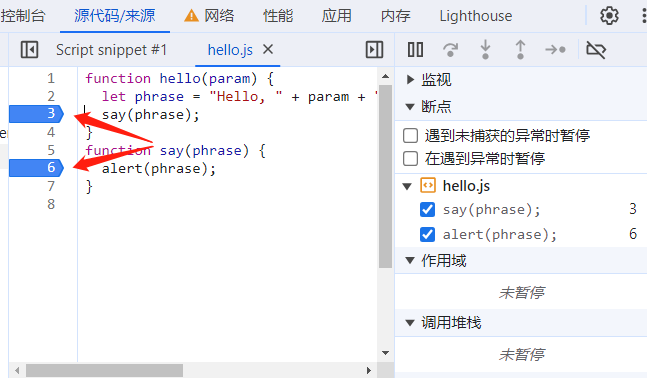Image resolution: width=647 pixels, height=378 pixels.
Task: Set breakpoint on line 1 gutter
Action: [x=50, y=78]
